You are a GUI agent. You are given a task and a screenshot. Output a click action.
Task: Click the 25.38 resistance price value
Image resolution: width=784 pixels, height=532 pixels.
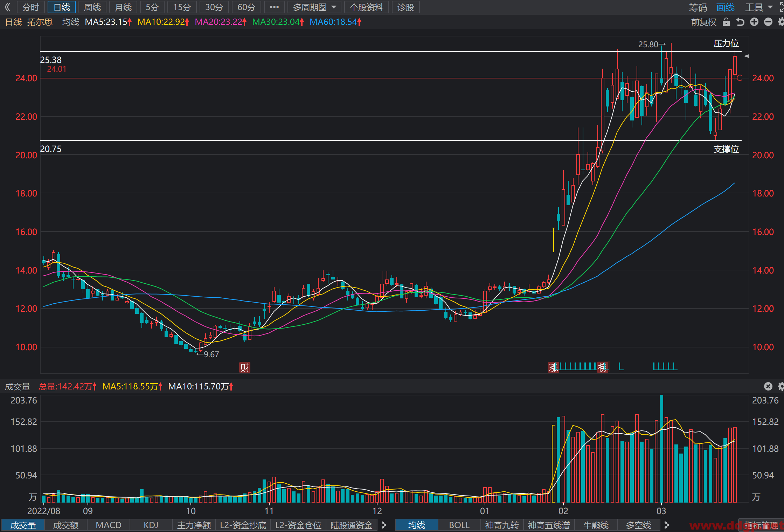coord(51,60)
